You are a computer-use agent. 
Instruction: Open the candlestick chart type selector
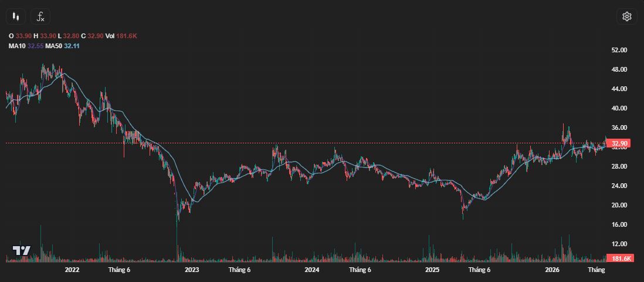[16, 16]
